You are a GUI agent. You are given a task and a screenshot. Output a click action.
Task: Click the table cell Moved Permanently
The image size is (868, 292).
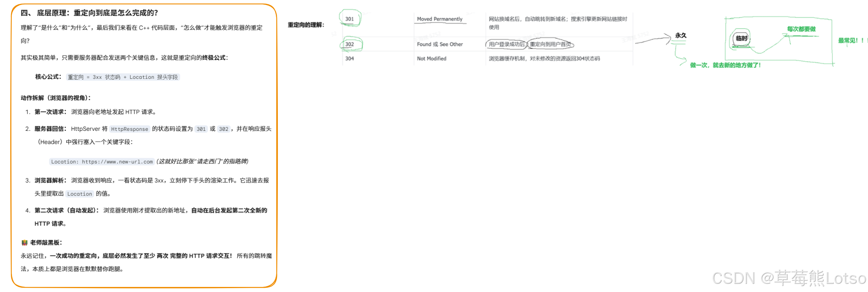440,19
